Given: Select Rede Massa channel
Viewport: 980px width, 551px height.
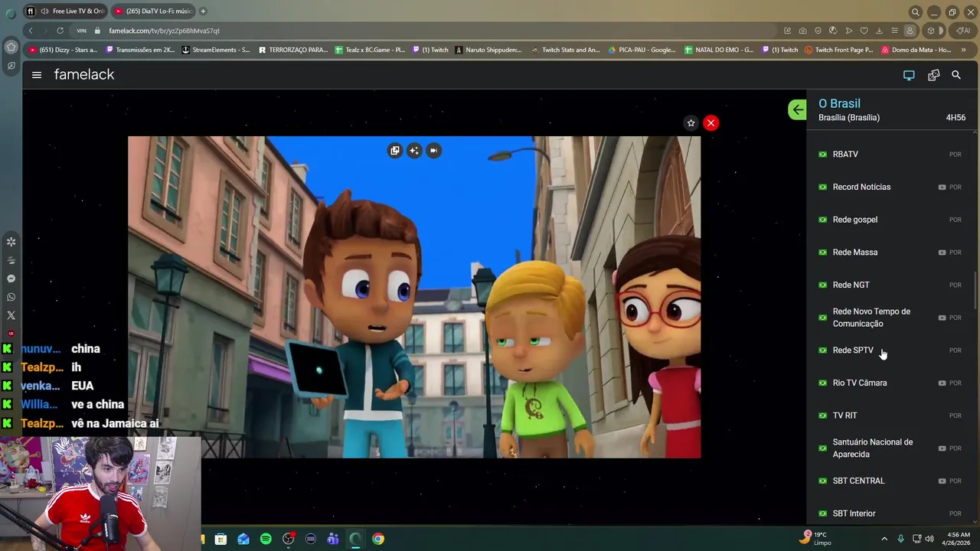Looking at the screenshot, I should (x=890, y=253).
